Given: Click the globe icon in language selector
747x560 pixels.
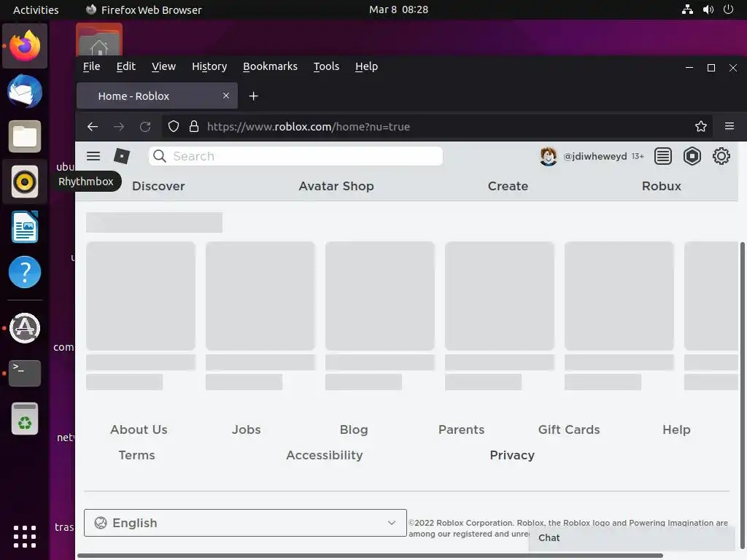Looking at the screenshot, I should [x=101, y=523].
